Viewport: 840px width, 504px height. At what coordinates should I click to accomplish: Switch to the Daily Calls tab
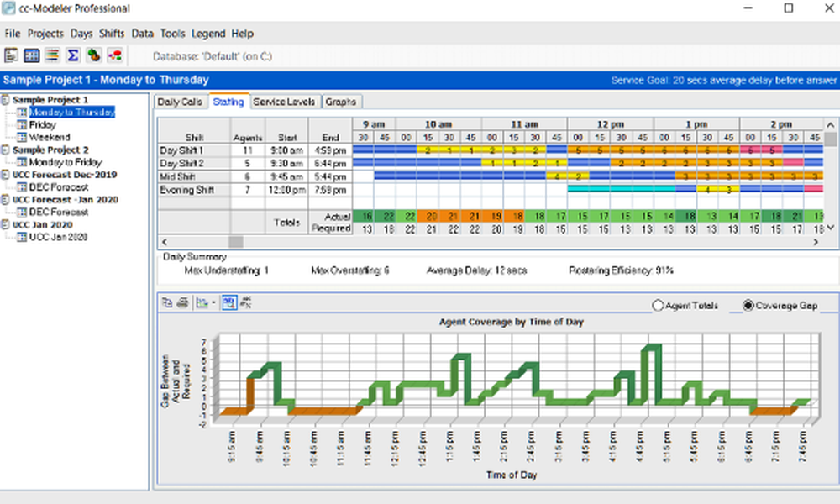coord(181,102)
